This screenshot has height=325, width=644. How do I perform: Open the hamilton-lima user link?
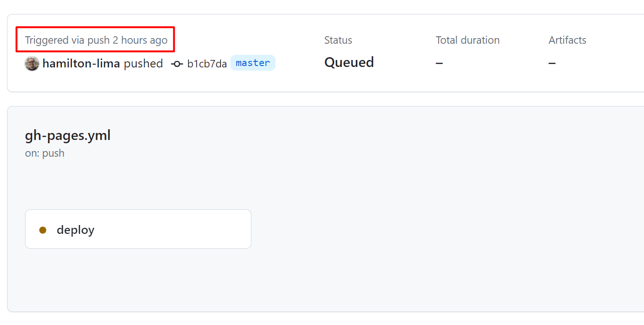(82, 63)
